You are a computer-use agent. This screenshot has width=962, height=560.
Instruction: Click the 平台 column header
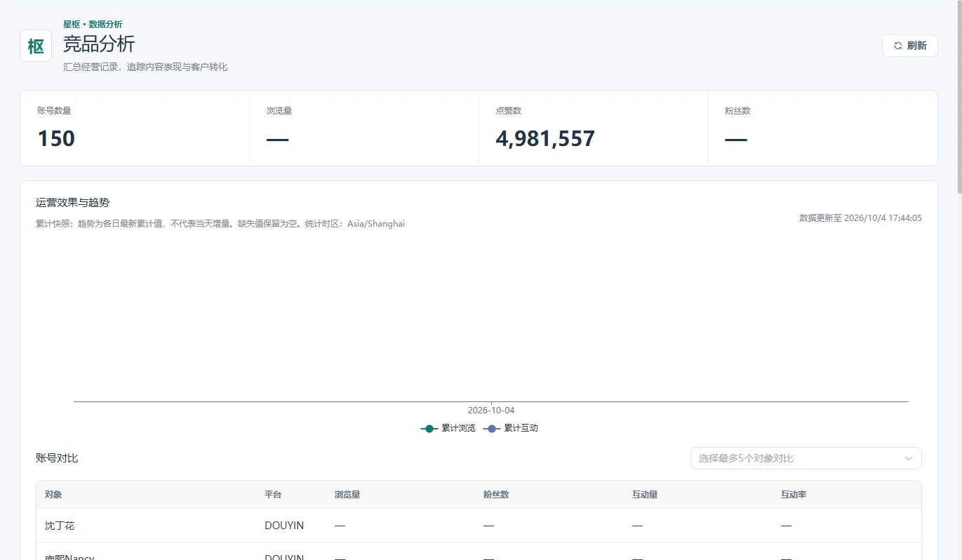(x=273, y=495)
